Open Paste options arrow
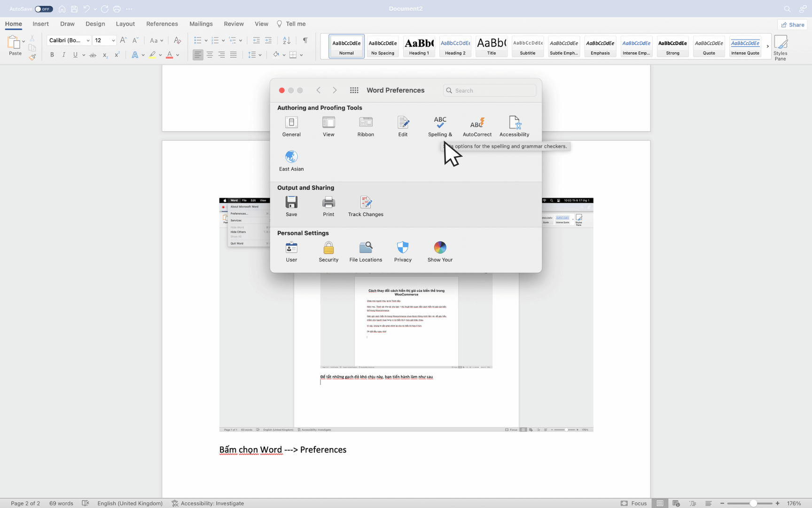 [x=23, y=41]
